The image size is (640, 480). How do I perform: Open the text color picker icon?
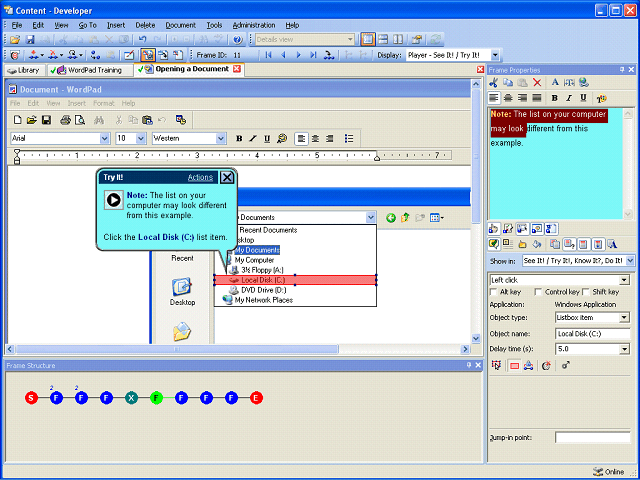coord(601,98)
